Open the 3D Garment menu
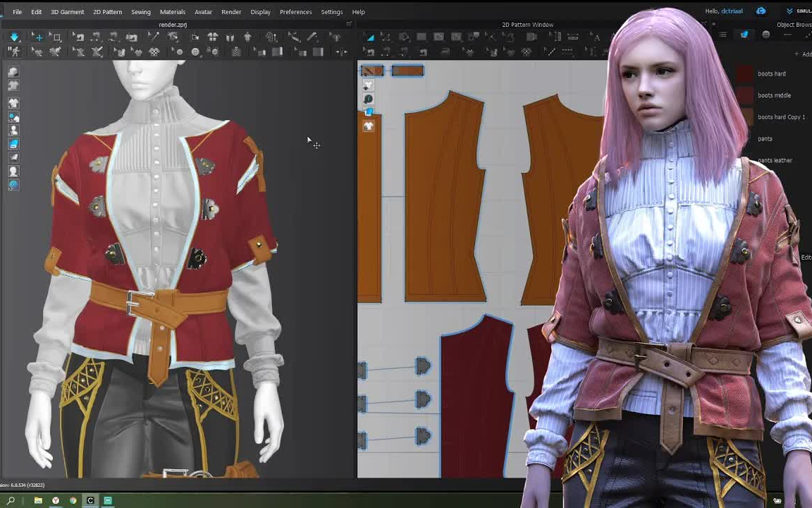The height and width of the screenshot is (508, 812). point(67,12)
